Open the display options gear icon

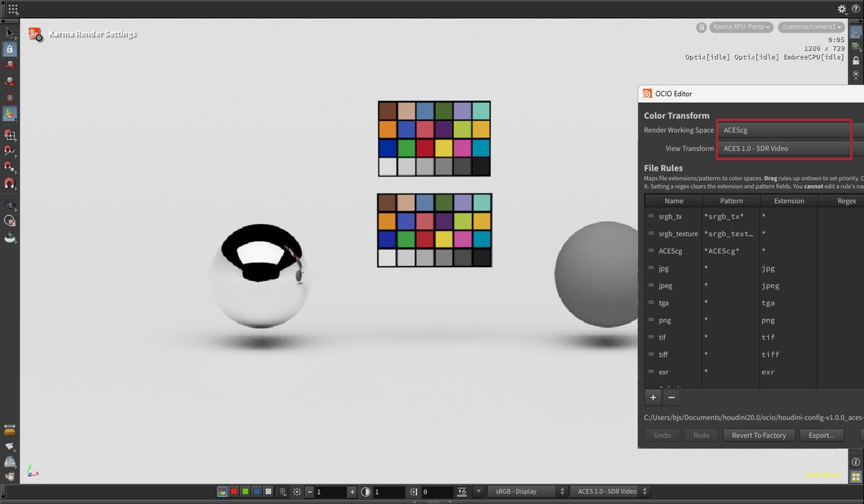(x=842, y=9)
